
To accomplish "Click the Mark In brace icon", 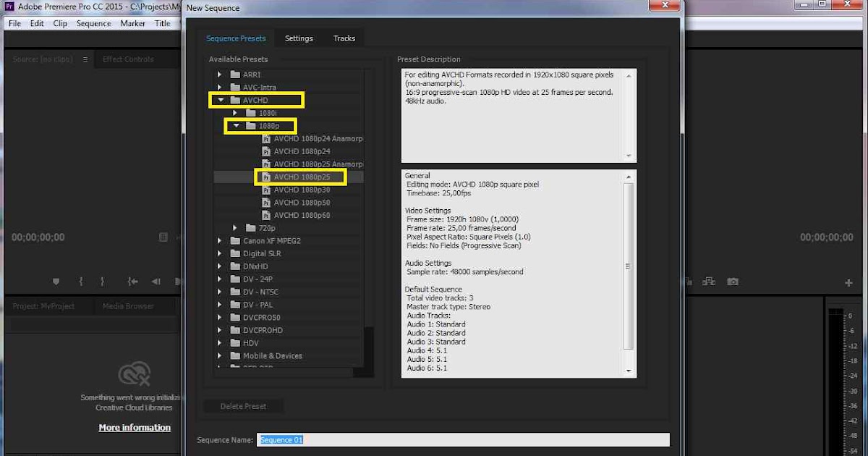I will (81, 282).
